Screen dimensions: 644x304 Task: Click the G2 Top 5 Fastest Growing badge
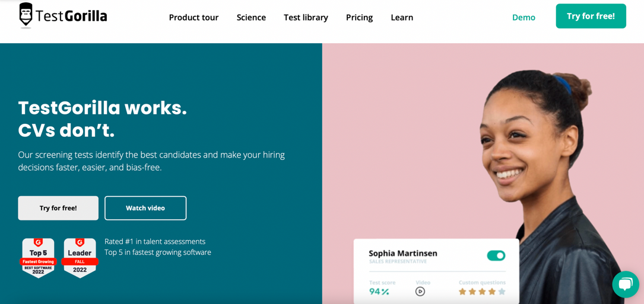click(x=38, y=258)
